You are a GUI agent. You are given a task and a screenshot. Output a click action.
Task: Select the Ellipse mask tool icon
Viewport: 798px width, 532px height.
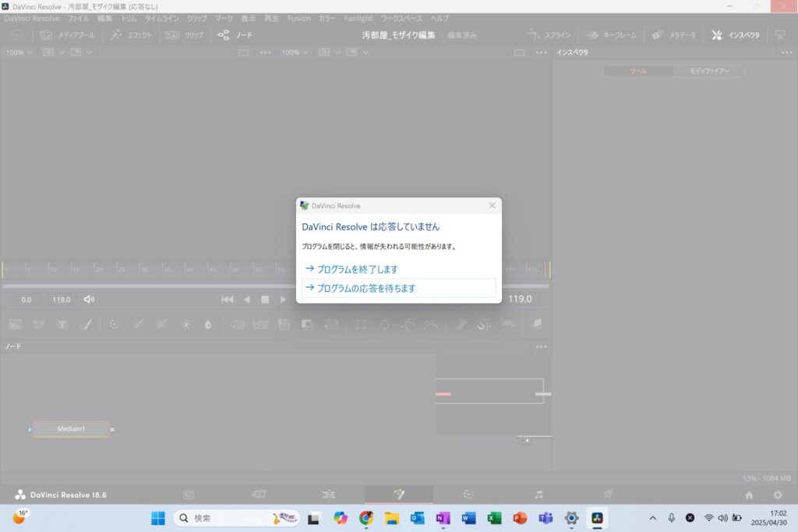pyautogui.click(x=385, y=324)
